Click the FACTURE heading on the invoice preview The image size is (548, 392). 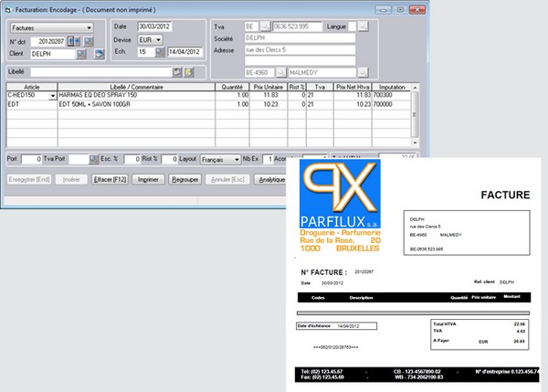505,195
